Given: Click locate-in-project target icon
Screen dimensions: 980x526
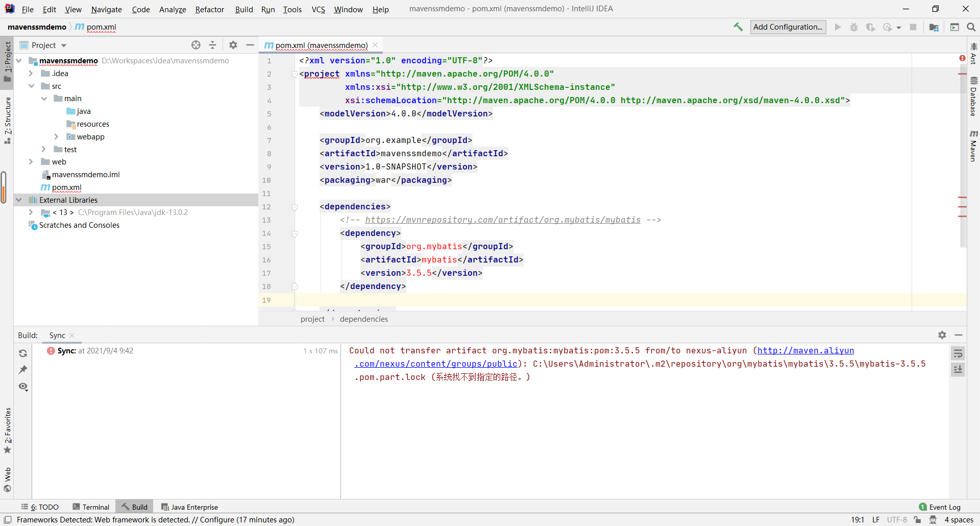Looking at the screenshot, I should coord(196,45).
